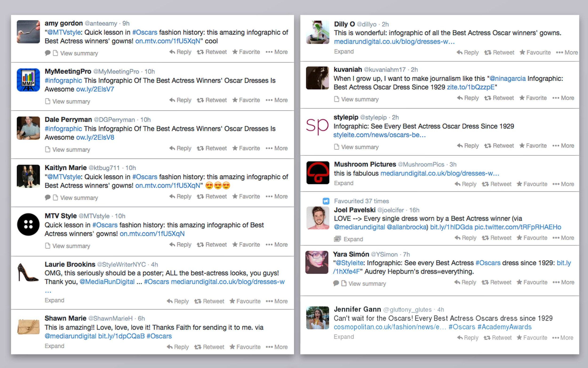This screenshot has height=368, width=588.
Task: Reply to Laurie Brookins' tweet
Action: tap(178, 301)
